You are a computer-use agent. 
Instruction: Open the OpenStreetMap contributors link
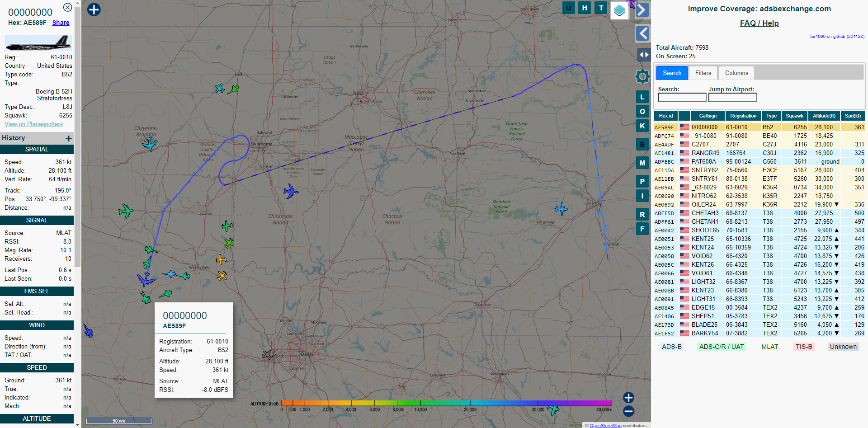[x=605, y=425]
